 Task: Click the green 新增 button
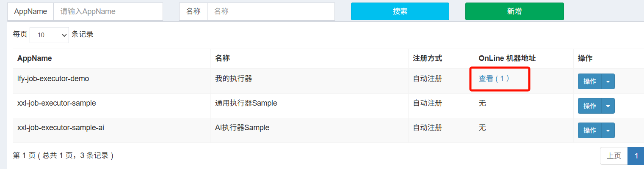point(514,11)
